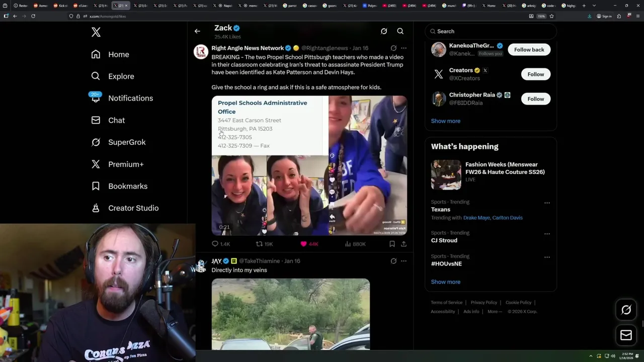Open Terms of Service footer link
644x362 pixels.
(447, 303)
